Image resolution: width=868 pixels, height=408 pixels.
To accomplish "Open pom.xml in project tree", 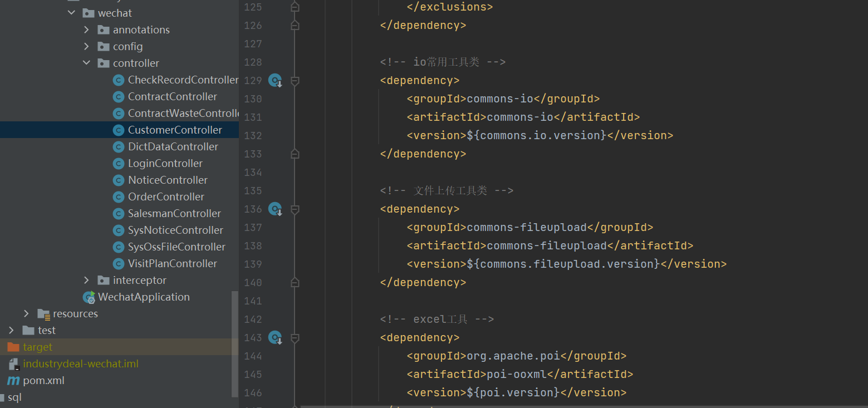I will [43, 380].
